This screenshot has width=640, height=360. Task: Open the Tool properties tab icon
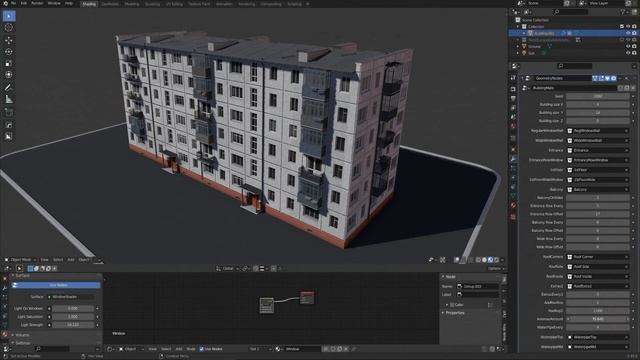[513, 78]
